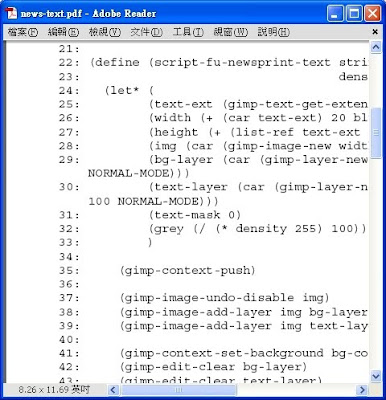Click '(gimp-context-set-background' on line 41
This screenshot has height=400, width=386.
pyautogui.click(x=222, y=353)
